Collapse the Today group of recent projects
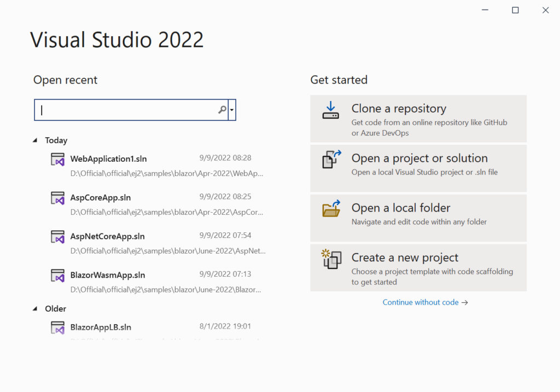The width and height of the screenshot is (560, 392). (x=36, y=141)
